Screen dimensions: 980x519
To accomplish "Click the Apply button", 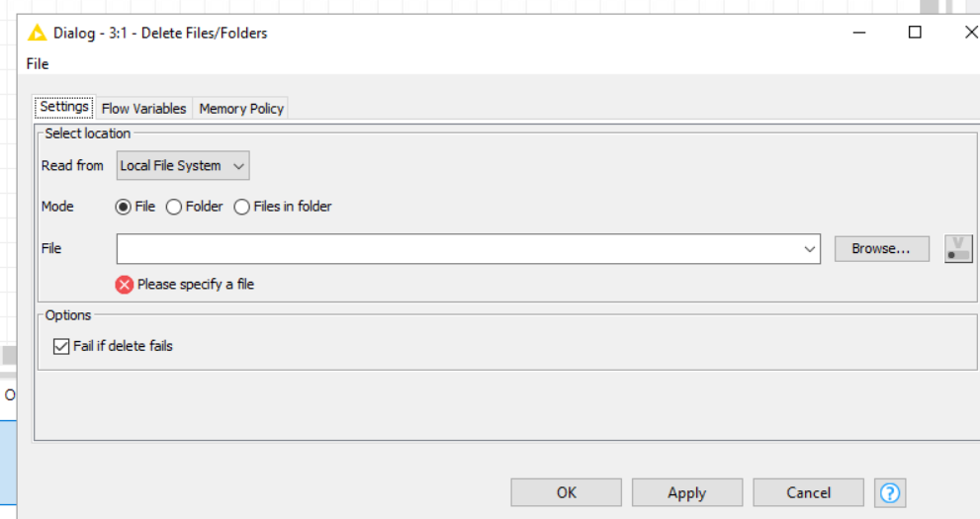I will click(687, 492).
